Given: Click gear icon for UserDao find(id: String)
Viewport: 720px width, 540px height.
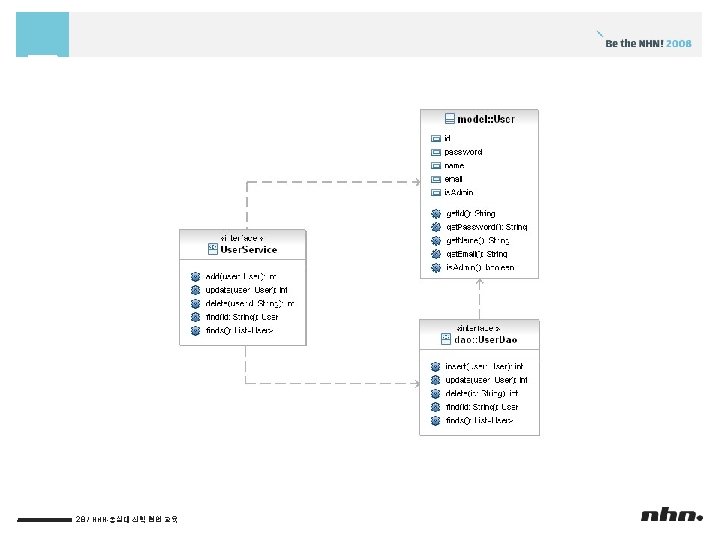Looking at the screenshot, I should [435, 407].
